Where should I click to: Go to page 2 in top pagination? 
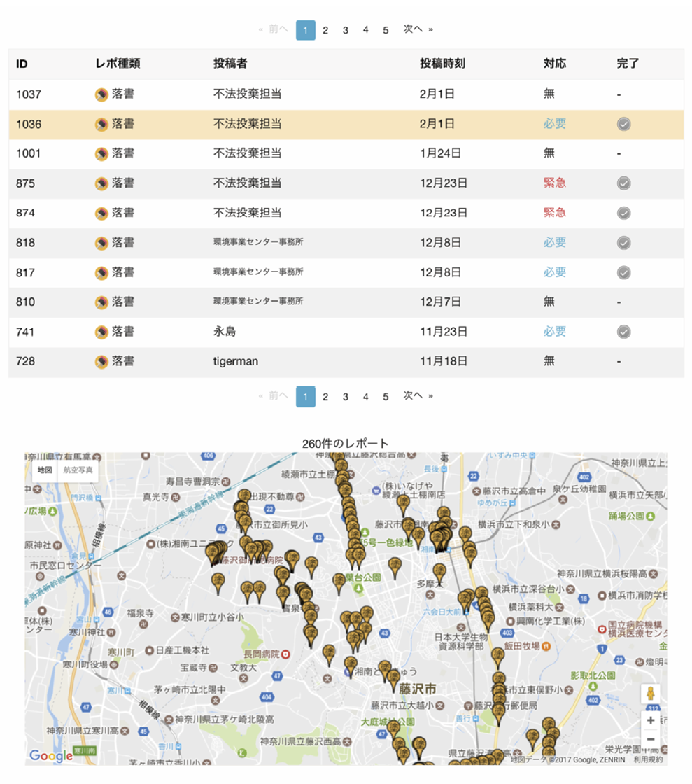(325, 30)
